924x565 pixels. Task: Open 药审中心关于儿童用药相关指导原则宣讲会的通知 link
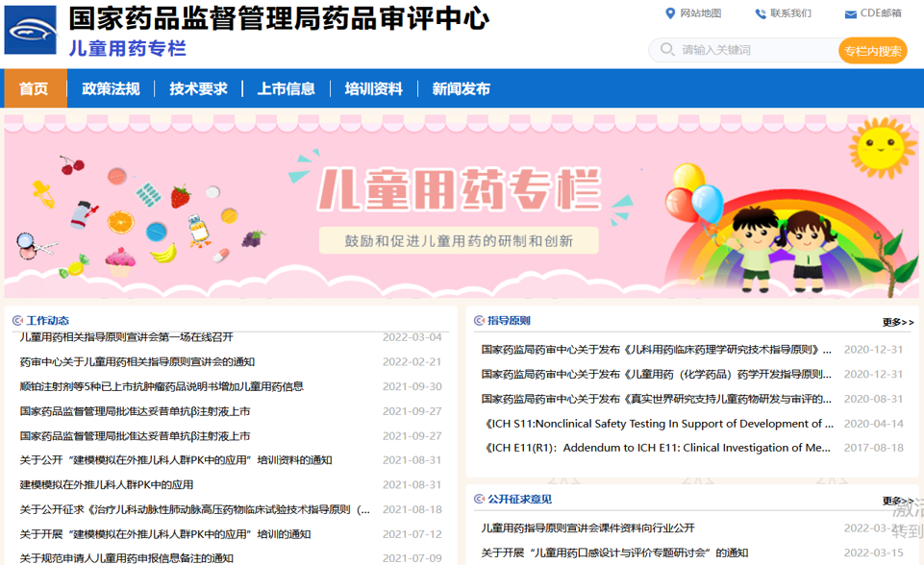(137, 362)
